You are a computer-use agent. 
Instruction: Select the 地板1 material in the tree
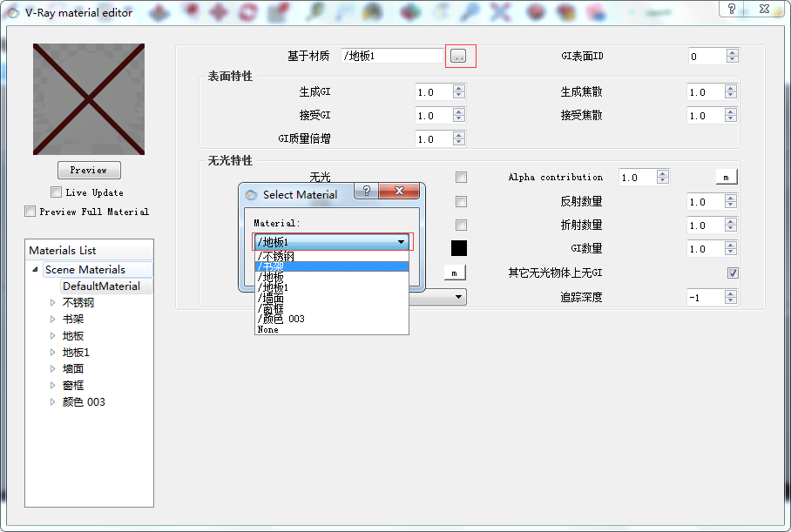(x=76, y=352)
